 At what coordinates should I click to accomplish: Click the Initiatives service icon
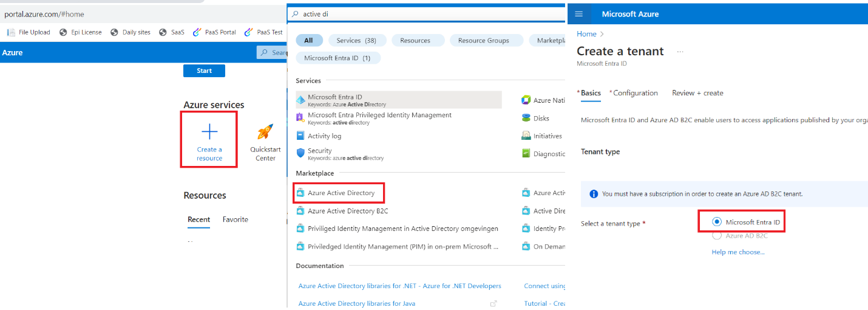(526, 136)
